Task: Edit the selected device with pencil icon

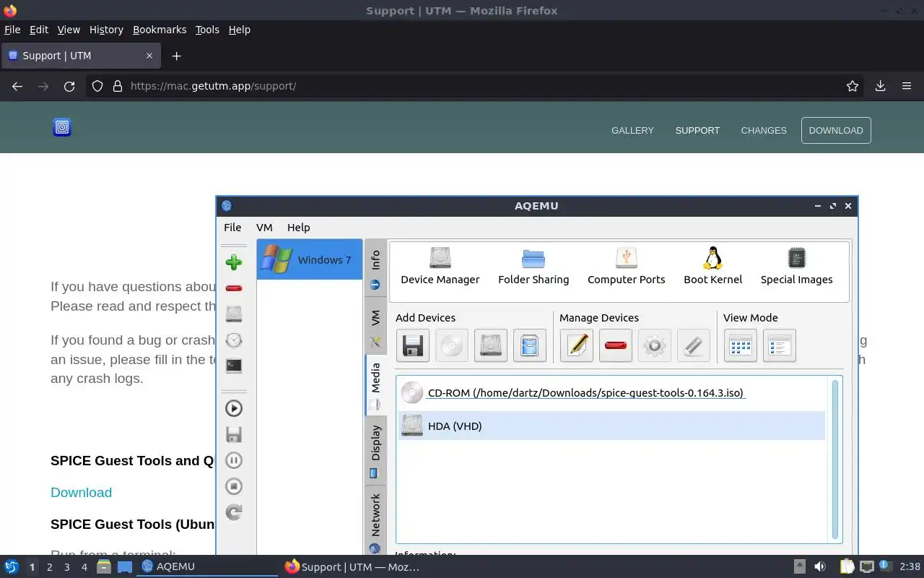Action: click(577, 345)
